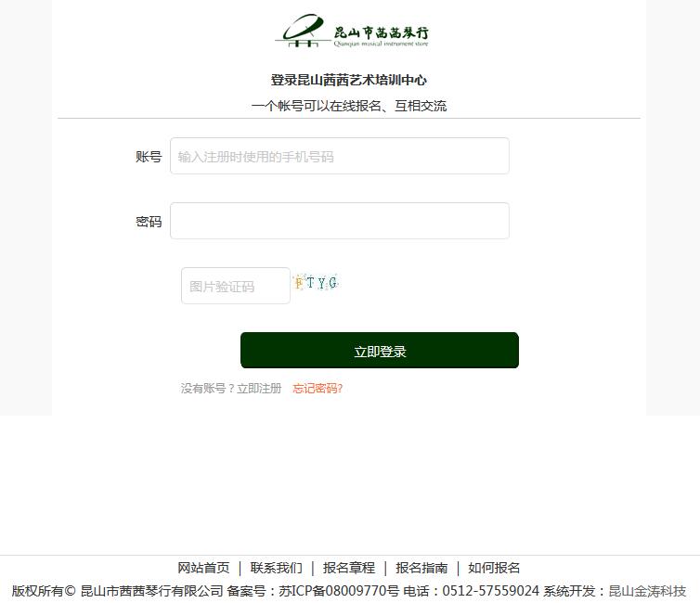The height and width of the screenshot is (603, 700).
Task: Open 报名指南 footer link
Action: (x=421, y=568)
